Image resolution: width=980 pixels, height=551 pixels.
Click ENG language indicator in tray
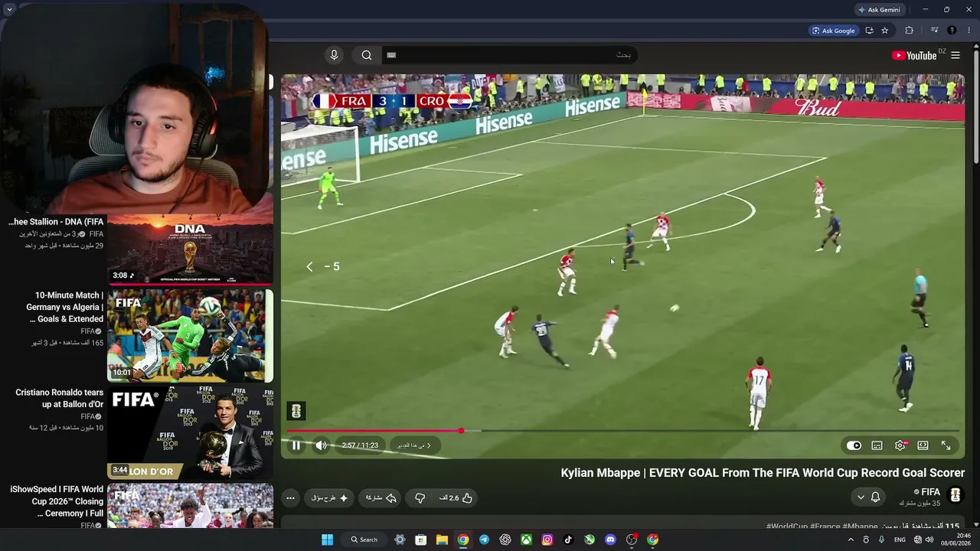[x=900, y=540]
